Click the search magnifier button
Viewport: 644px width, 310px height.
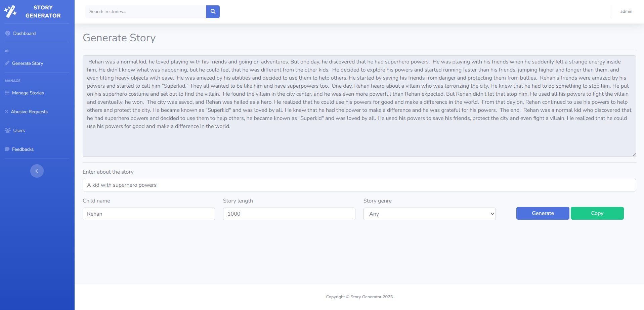(x=213, y=12)
